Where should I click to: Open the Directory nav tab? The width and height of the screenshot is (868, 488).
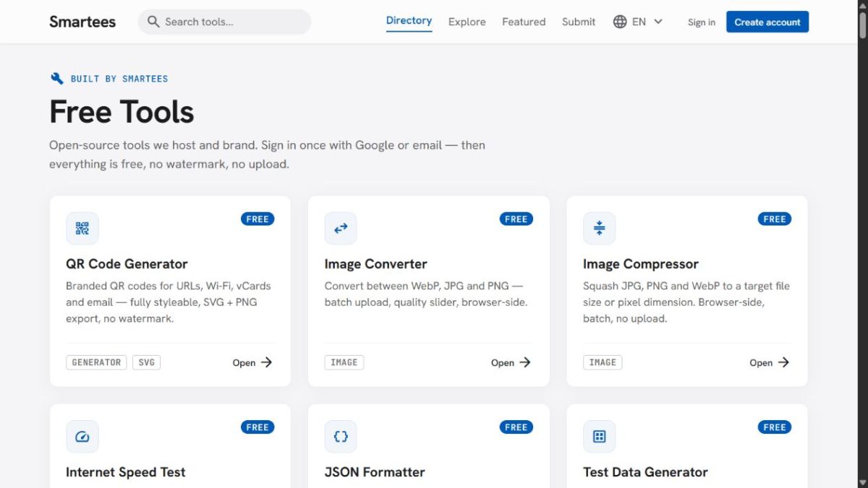coord(409,21)
